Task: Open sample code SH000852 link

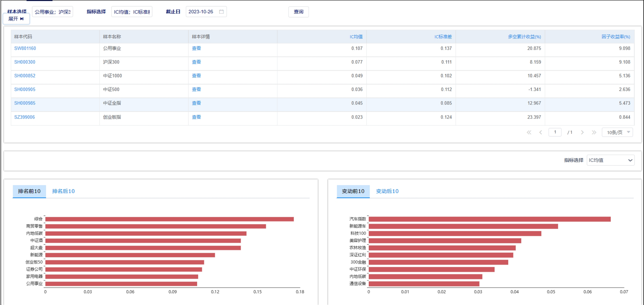Action: pyautogui.click(x=25, y=76)
